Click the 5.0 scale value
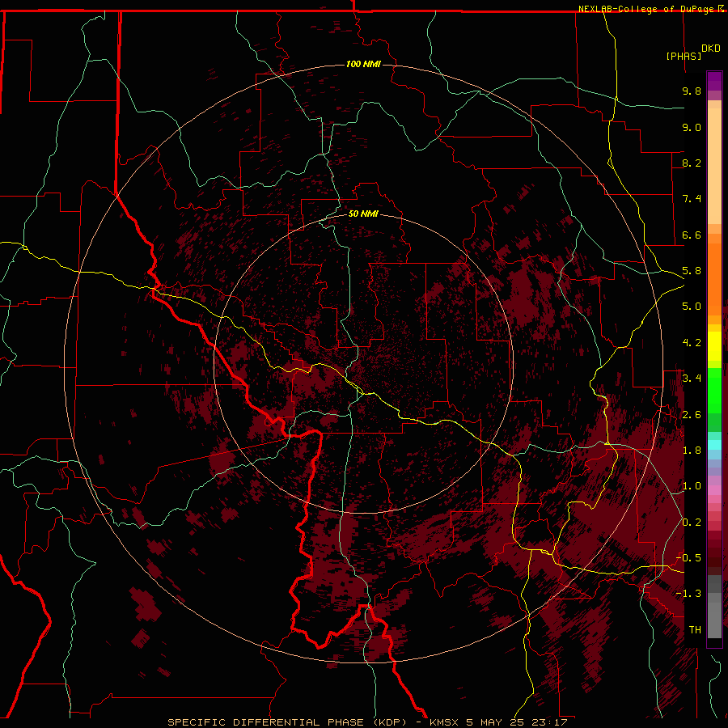This screenshot has width=728, height=728. click(x=692, y=307)
